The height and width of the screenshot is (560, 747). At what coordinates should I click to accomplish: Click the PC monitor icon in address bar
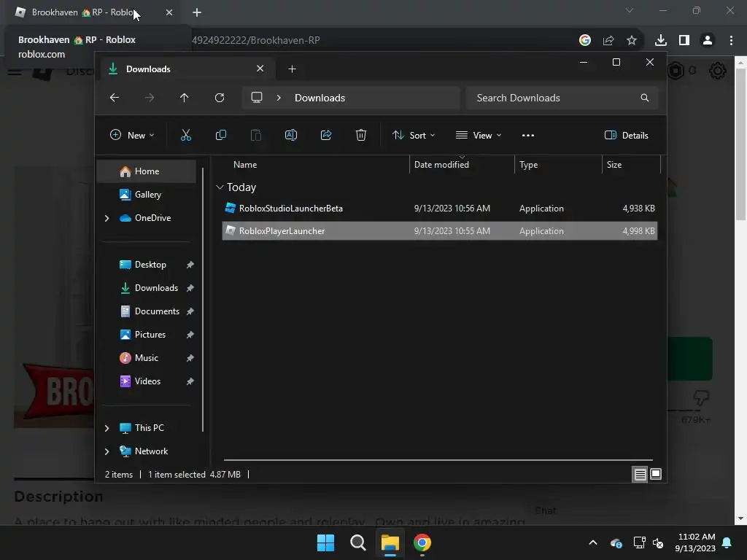coord(257,98)
